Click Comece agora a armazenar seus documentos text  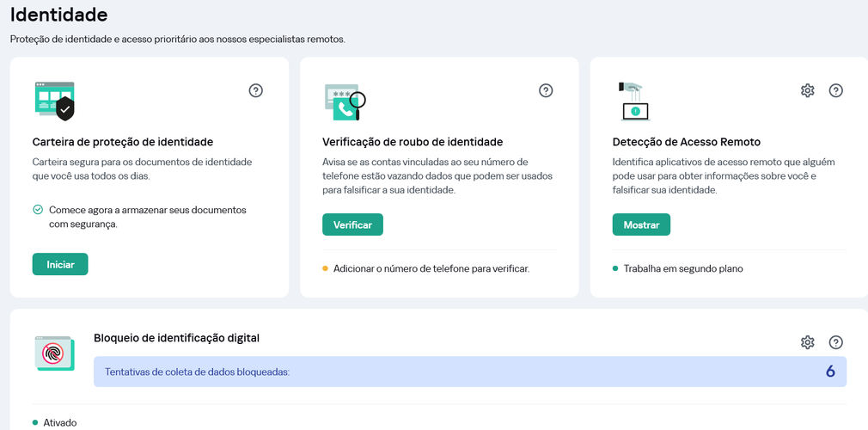pos(148,218)
